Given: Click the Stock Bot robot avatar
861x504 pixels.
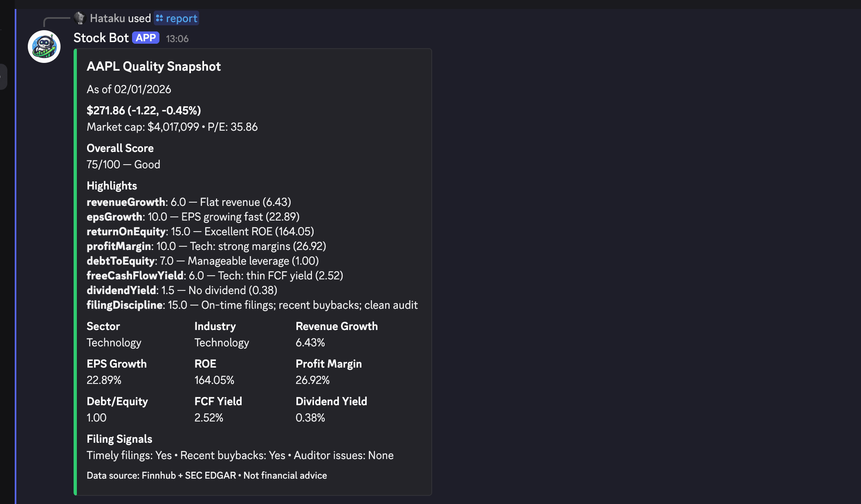Looking at the screenshot, I should tap(43, 46).
